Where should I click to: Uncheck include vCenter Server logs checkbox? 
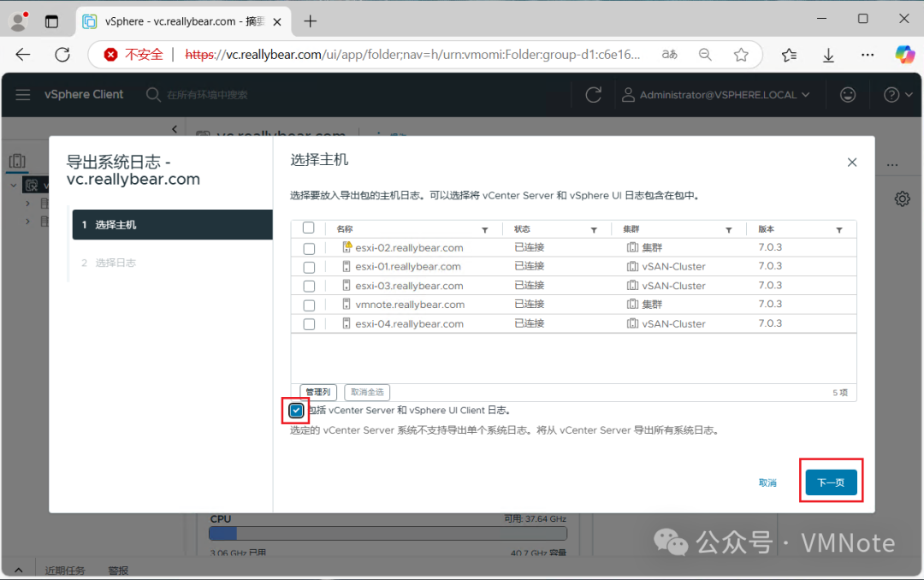click(x=296, y=411)
